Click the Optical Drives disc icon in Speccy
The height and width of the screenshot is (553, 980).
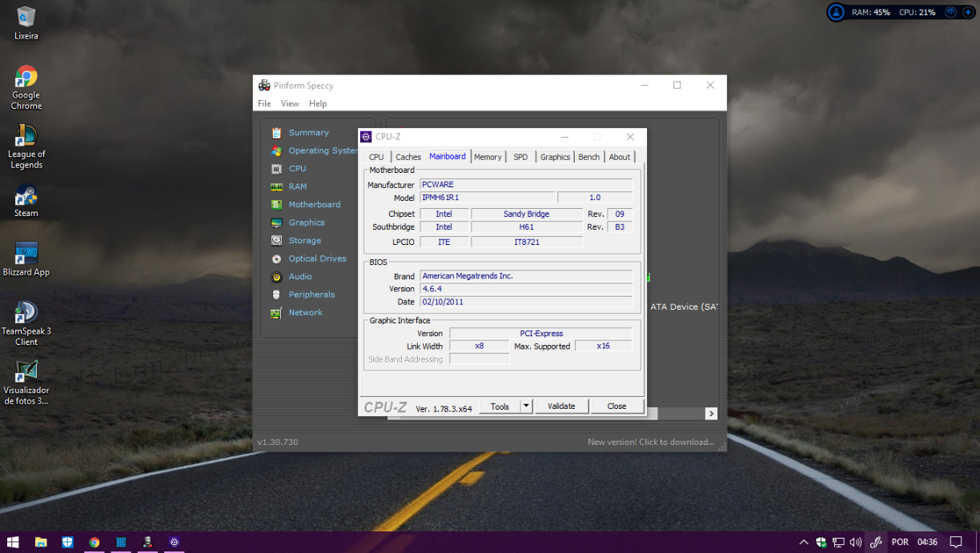point(276,258)
